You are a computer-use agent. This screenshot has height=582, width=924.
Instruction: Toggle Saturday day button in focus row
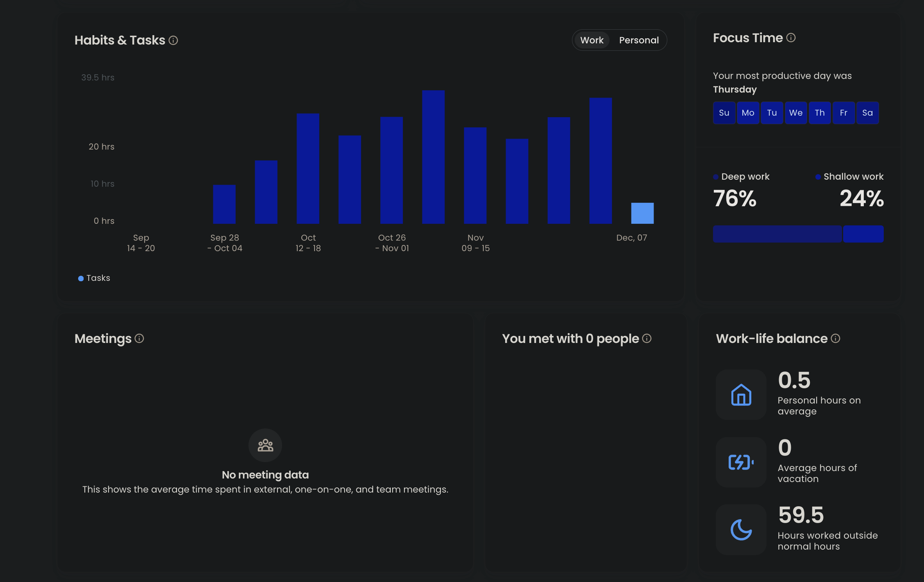click(868, 112)
